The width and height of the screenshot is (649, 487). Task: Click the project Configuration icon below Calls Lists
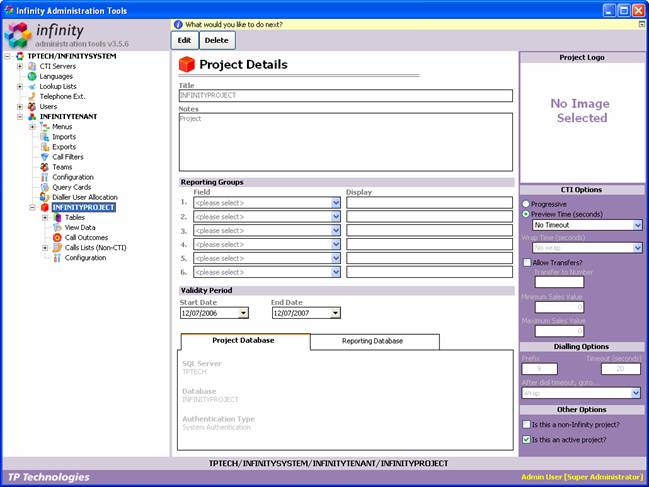tap(58, 258)
